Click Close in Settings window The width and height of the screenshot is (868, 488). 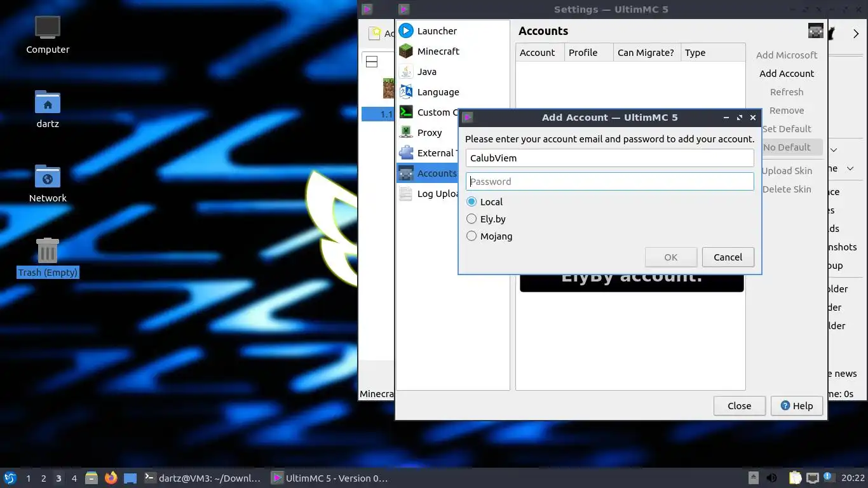[739, 405]
